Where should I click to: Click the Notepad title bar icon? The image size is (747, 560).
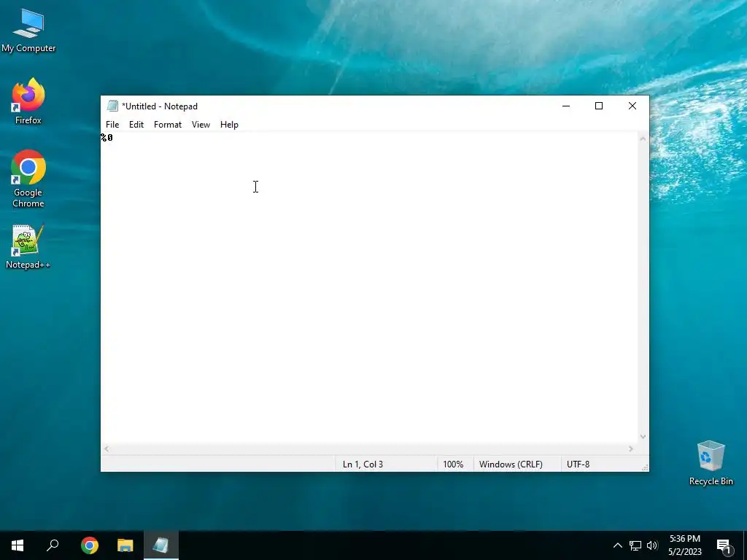pyautogui.click(x=112, y=106)
